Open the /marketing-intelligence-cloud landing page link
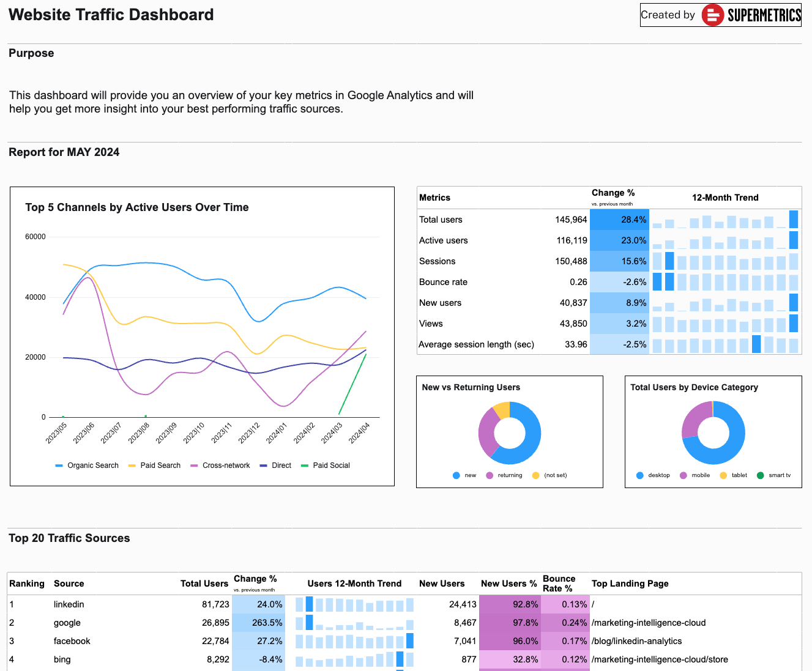The image size is (812, 671). click(649, 623)
